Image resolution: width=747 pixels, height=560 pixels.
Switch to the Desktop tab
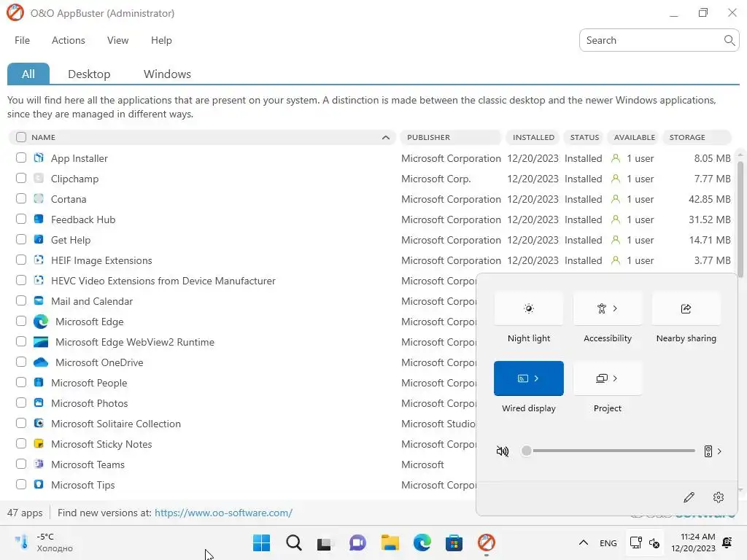tap(89, 74)
